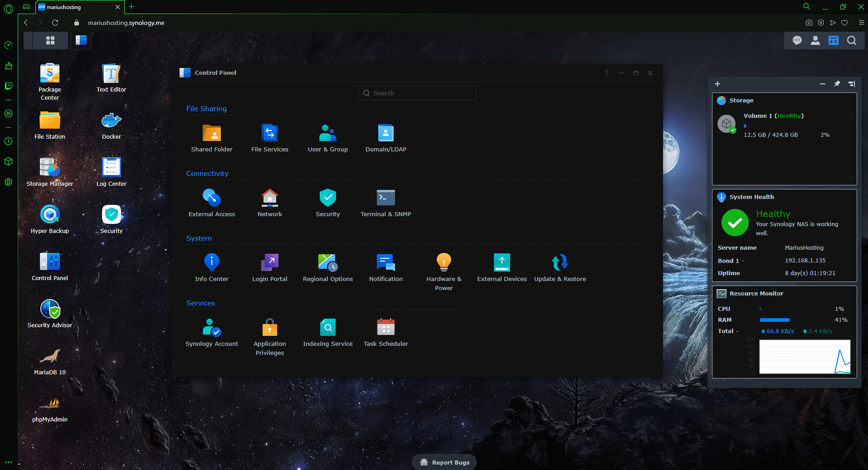
Task: Open Application Privileges
Action: click(270, 337)
